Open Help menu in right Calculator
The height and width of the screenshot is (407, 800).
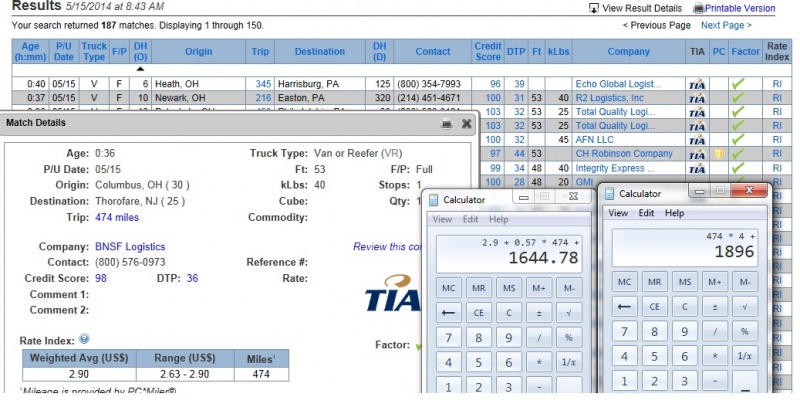(674, 213)
